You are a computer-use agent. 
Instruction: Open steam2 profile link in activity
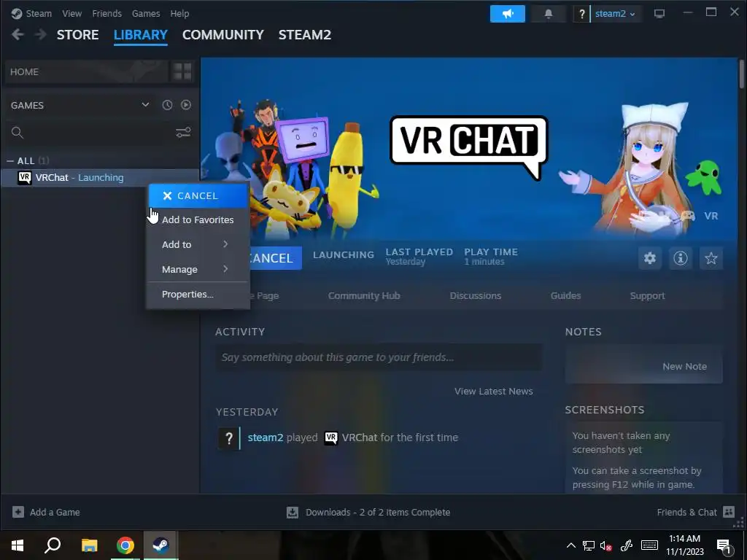266,437
